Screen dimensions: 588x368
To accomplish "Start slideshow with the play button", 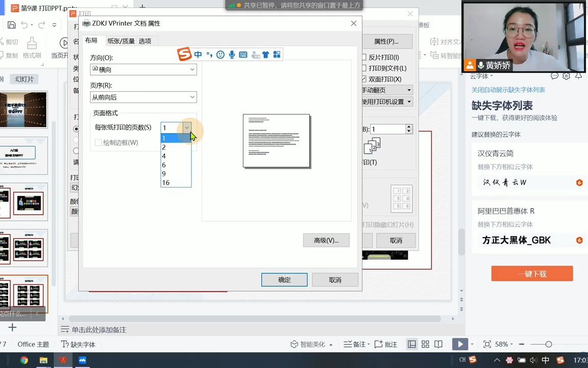I will (x=460, y=344).
